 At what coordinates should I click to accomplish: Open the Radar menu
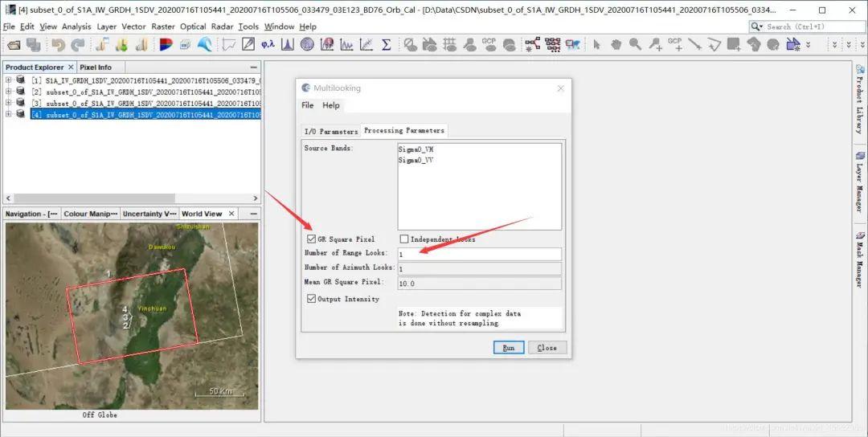click(222, 27)
